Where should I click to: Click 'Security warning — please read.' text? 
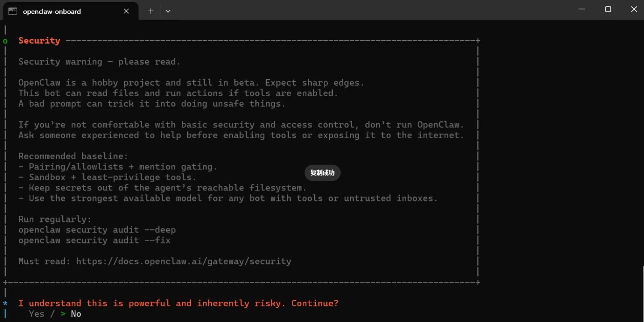(x=100, y=62)
